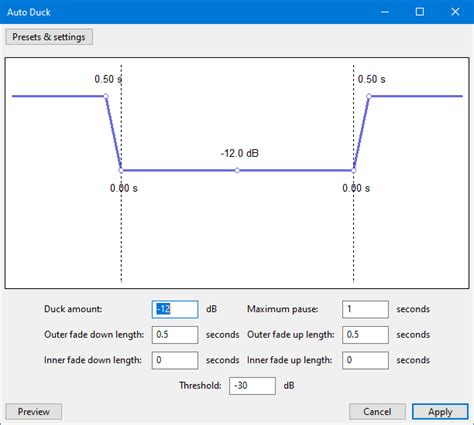Viewport: 474px width, 425px height.
Task: Cancel the Auto Duck dialog
Action: 377,412
